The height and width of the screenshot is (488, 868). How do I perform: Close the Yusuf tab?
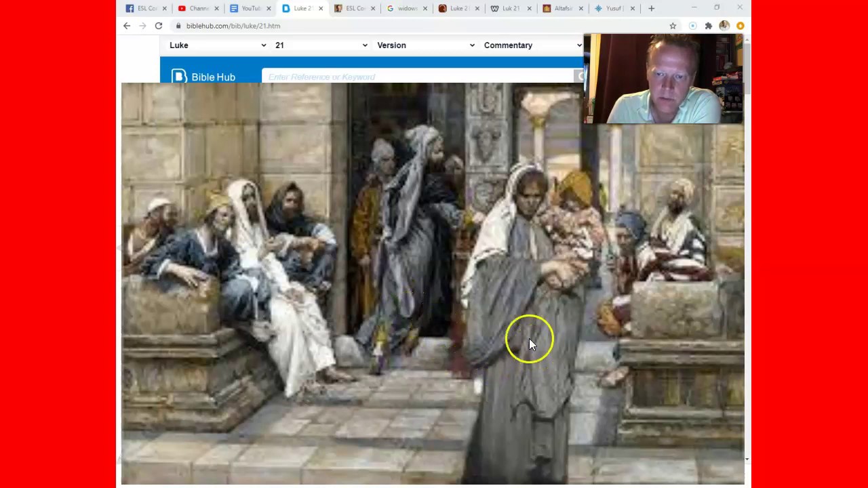[x=633, y=8]
